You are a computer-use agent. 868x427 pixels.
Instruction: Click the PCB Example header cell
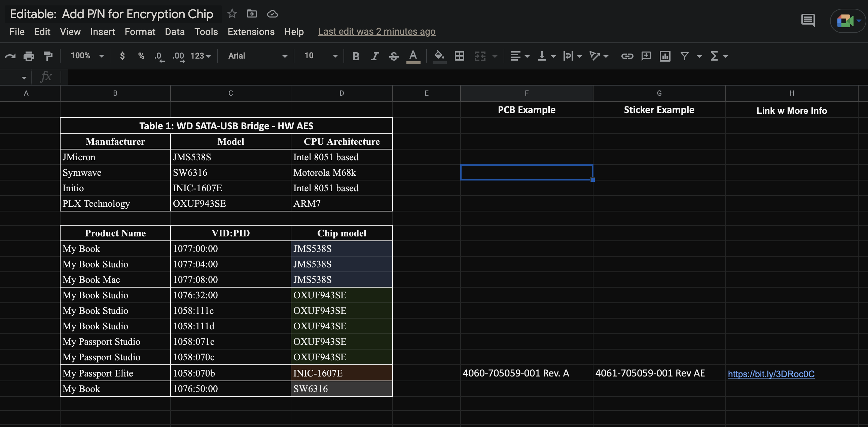pos(526,110)
